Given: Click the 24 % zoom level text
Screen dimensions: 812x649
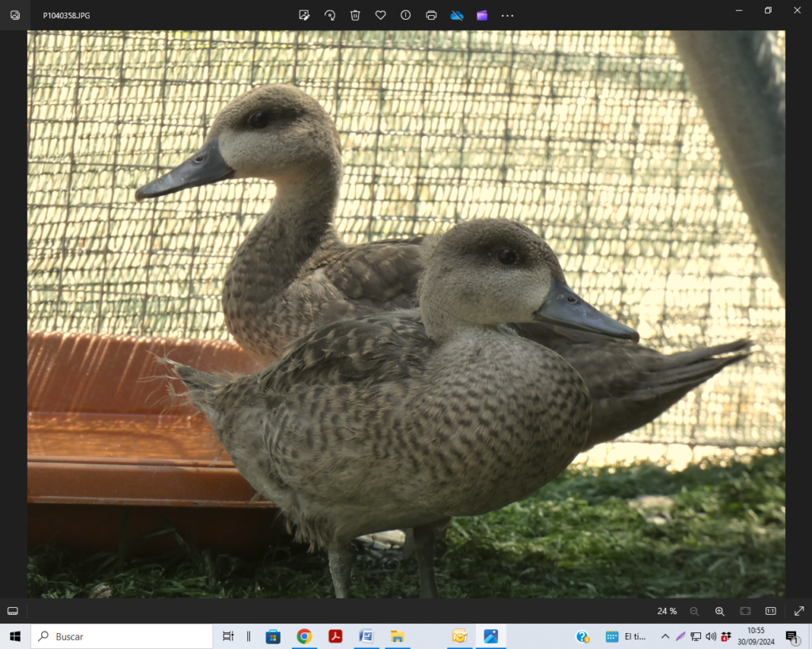Looking at the screenshot, I should tap(667, 611).
